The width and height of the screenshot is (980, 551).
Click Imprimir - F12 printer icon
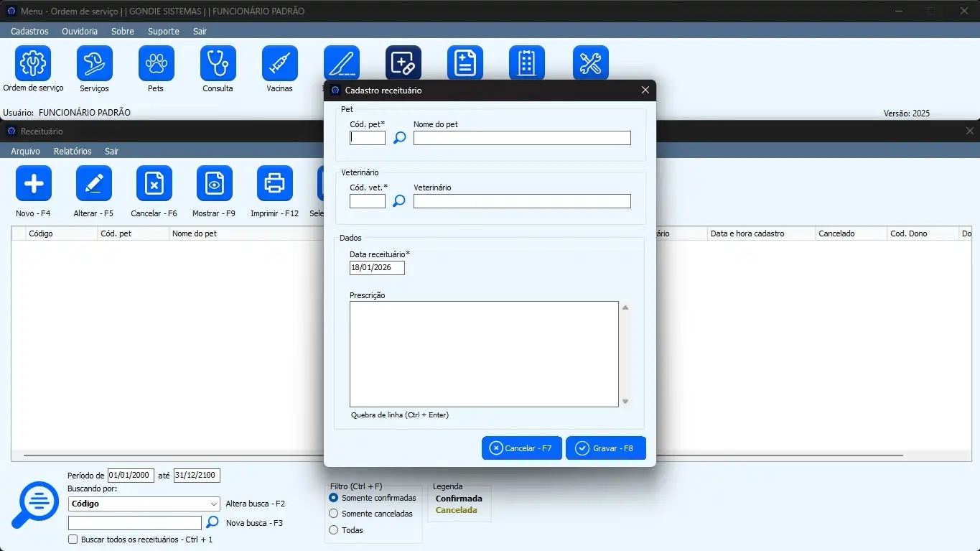click(x=274, y=184)
